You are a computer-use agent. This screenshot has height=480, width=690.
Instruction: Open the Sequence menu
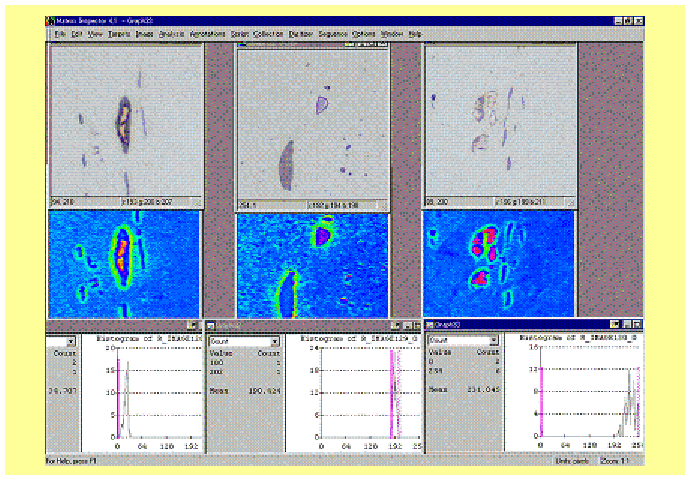coord(333,34)
